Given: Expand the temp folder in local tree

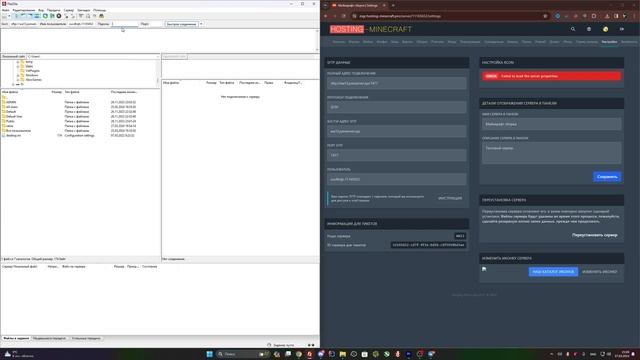Looking at the screenshot, I should pyautogui.click(x=18, y=62).
